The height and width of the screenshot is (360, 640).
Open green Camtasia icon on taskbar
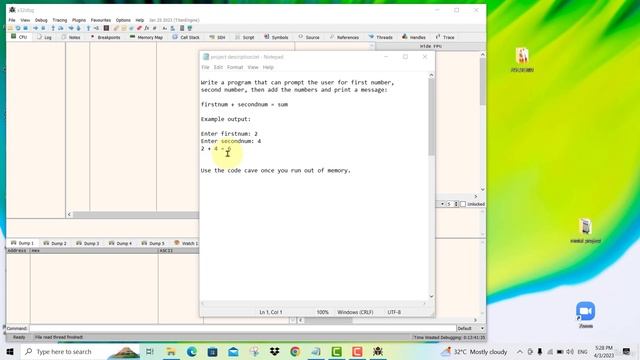[x=337, y=351]
